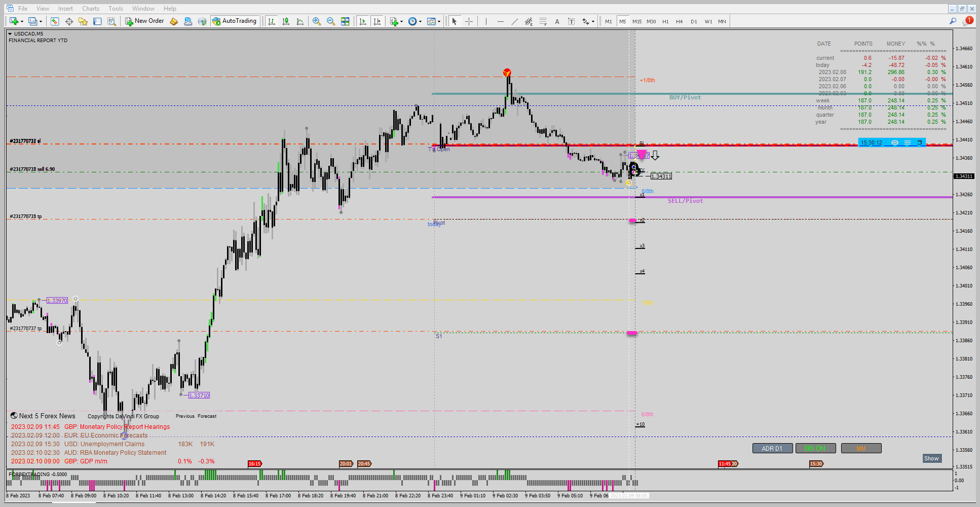Select the crosshair cursor tool
Screen dimensions: 980x507
[x=469, y=21]
